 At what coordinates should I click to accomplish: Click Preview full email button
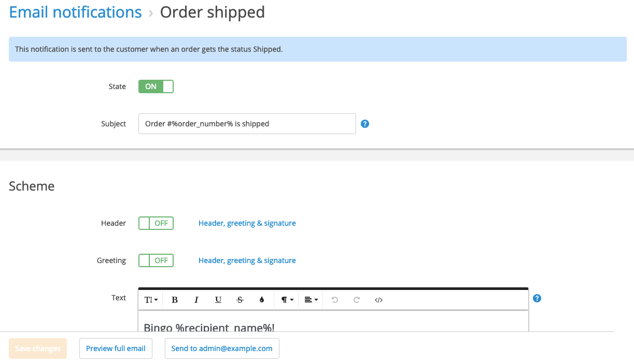point(116,348)
